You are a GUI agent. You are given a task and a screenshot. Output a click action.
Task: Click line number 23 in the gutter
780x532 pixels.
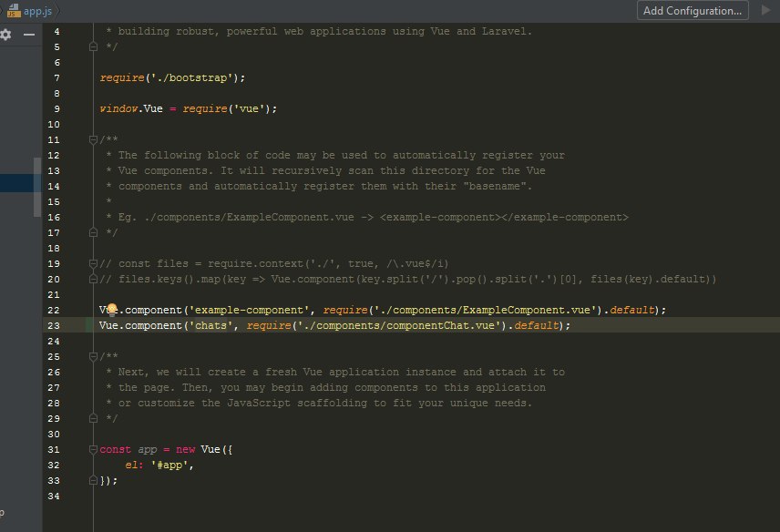coord(54,325)
